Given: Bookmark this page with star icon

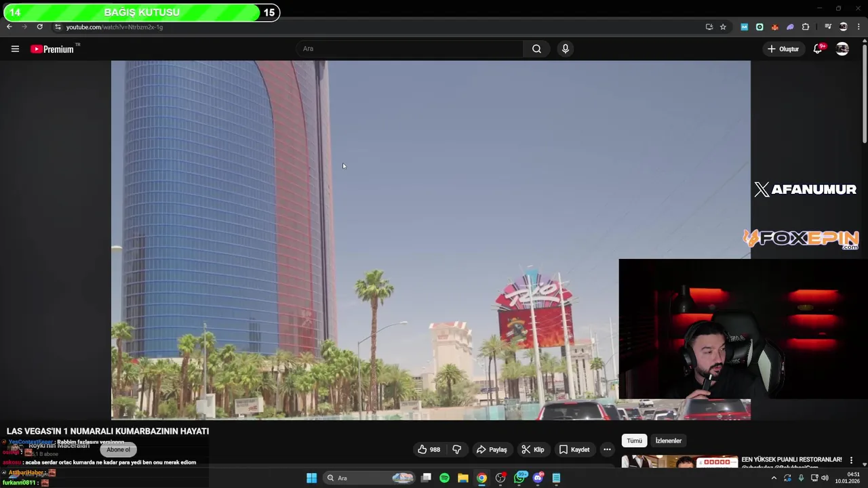Looking at the screenshot, I should pos(723,27).
